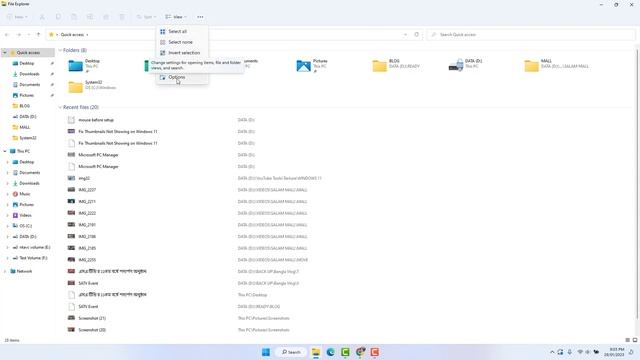Switch to details view in status bar
This screenshot has height=360, width=640.
tap(627, 340)
